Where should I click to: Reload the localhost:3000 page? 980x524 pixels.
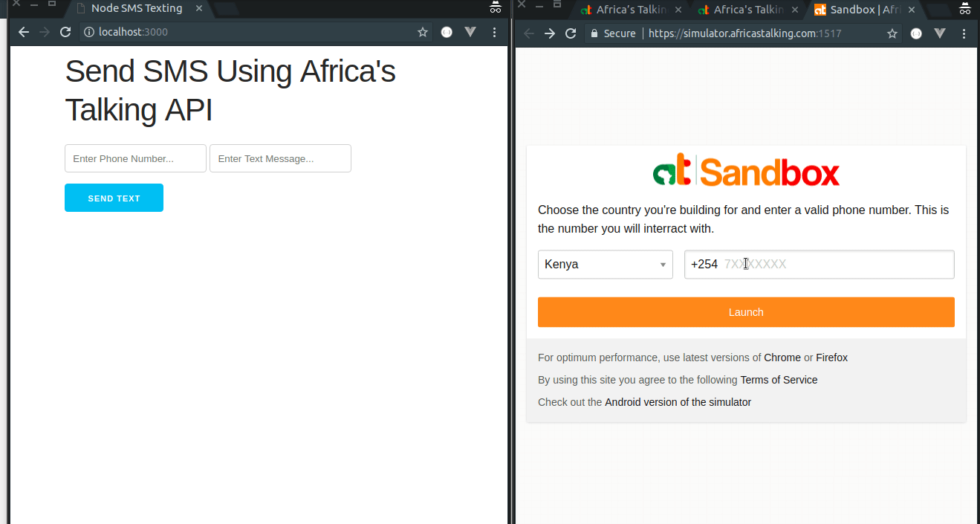click(x=65, y=33)
